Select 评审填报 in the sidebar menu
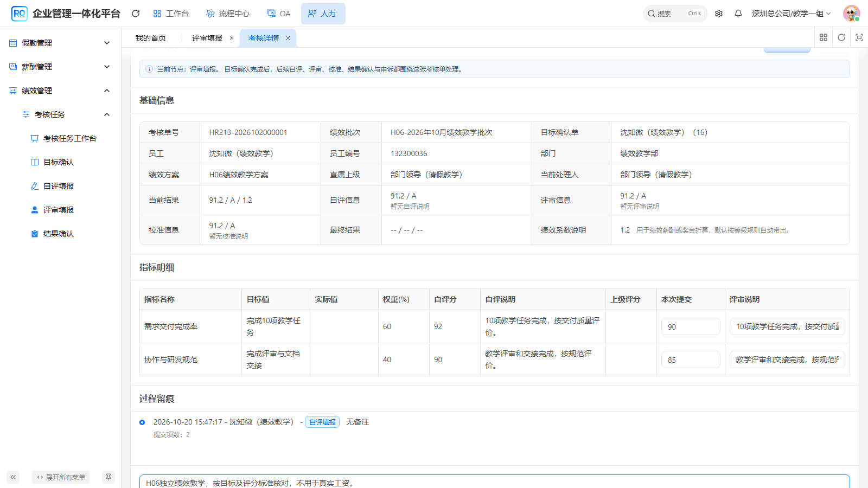 (58, 210)
